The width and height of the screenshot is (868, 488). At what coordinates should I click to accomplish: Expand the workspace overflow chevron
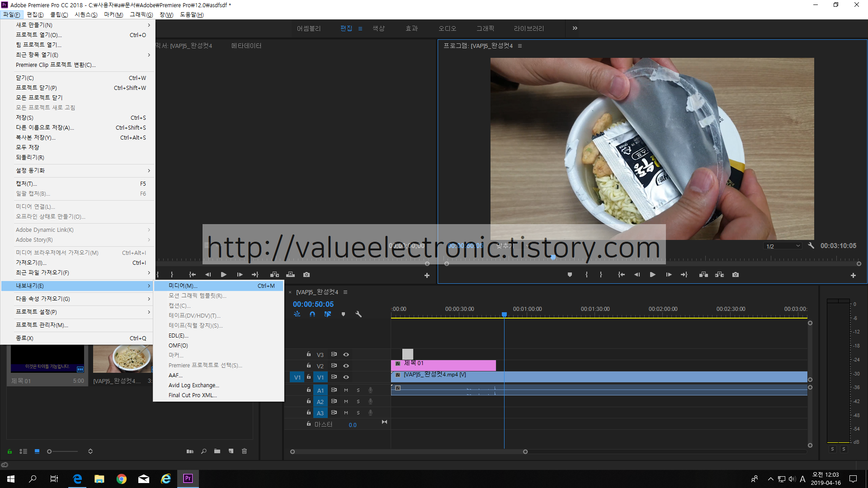coord(575,28)
